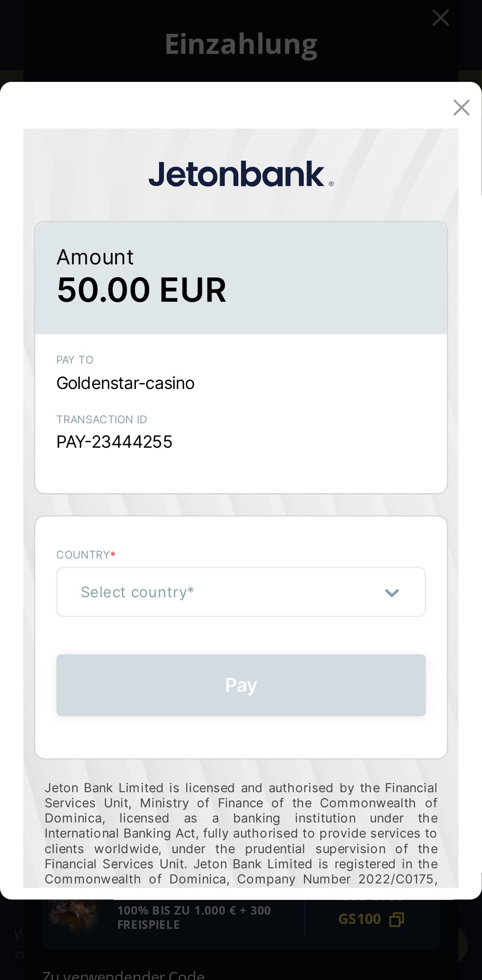This screenshot has width=482, height=980.
Task: Tap the 100% bis zu 1.000 € offer
Action: coord(194,917)
